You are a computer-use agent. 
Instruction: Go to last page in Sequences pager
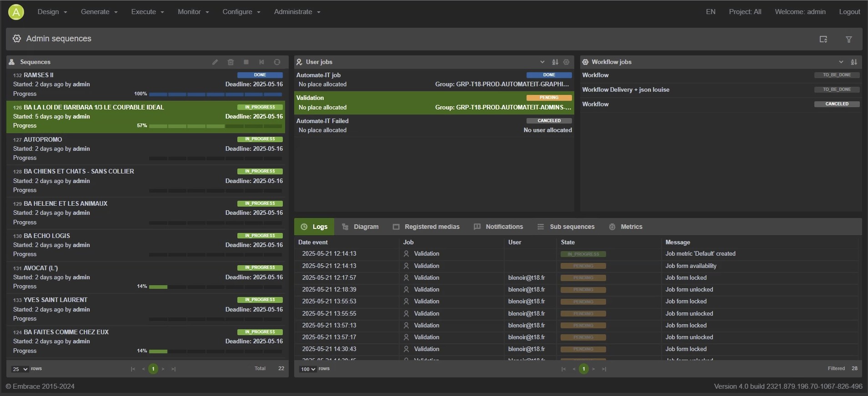173,369
